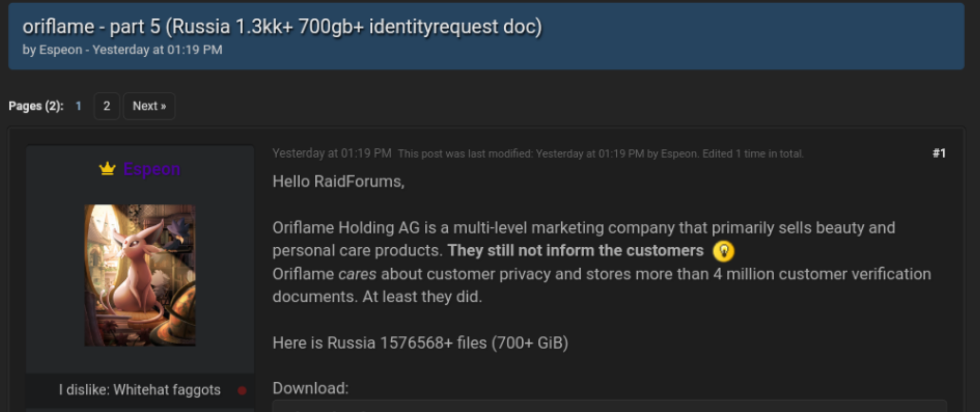The height and width of the screenshot is (412, 980).
Task: Go to page 2 of the thread
Action: coord(106,106)
